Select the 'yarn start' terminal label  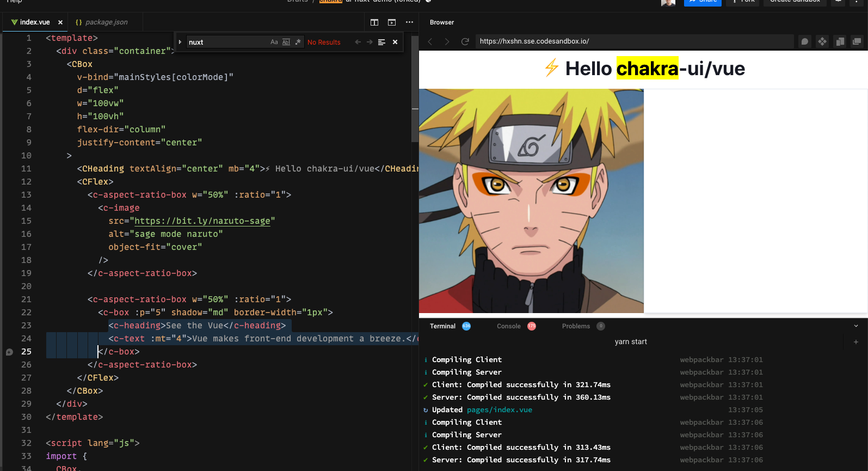(631, 342)
